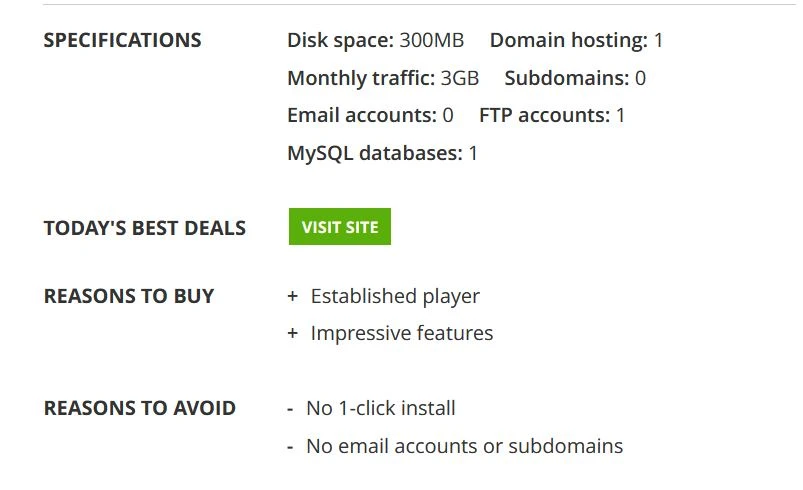Click the No 1-click install text
The height and width of the screenshot is (490, 803).
[381, 408]
